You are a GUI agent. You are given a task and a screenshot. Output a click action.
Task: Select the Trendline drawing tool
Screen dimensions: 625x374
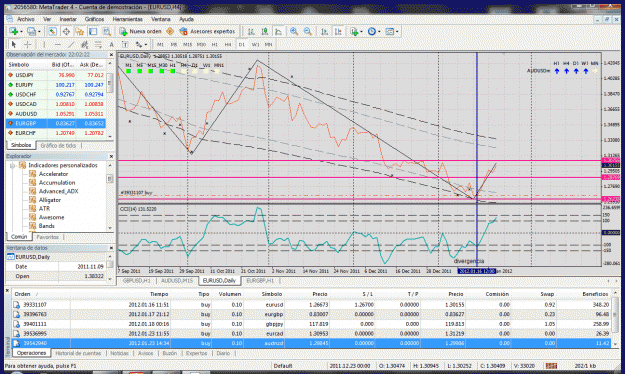pos(71,44)
